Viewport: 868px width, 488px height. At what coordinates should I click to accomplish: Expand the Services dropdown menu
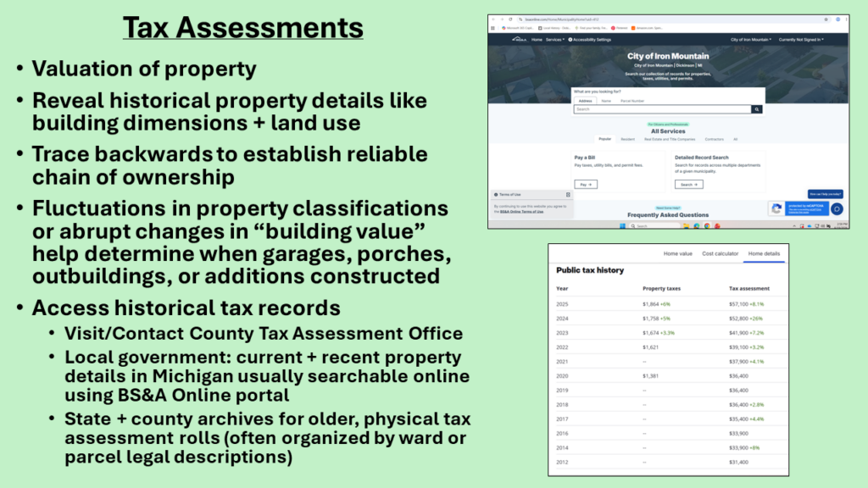click(x=554, y=40)
